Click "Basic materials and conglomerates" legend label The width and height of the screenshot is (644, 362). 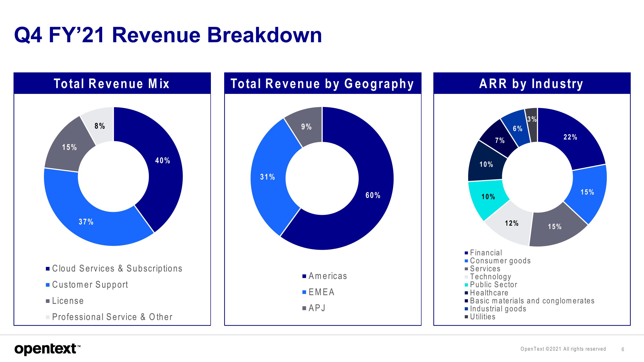pos(532,301)
